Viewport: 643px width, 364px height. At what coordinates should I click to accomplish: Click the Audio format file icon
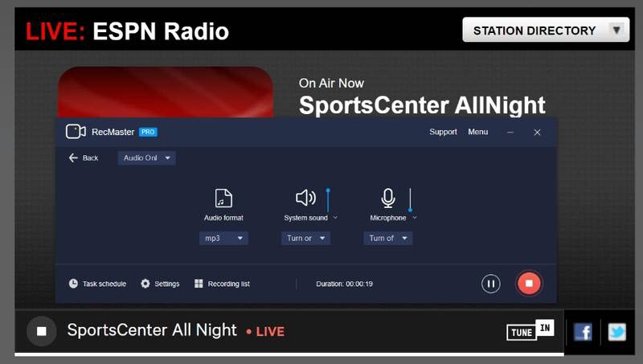pyautogui.click(x=223, y=198)
